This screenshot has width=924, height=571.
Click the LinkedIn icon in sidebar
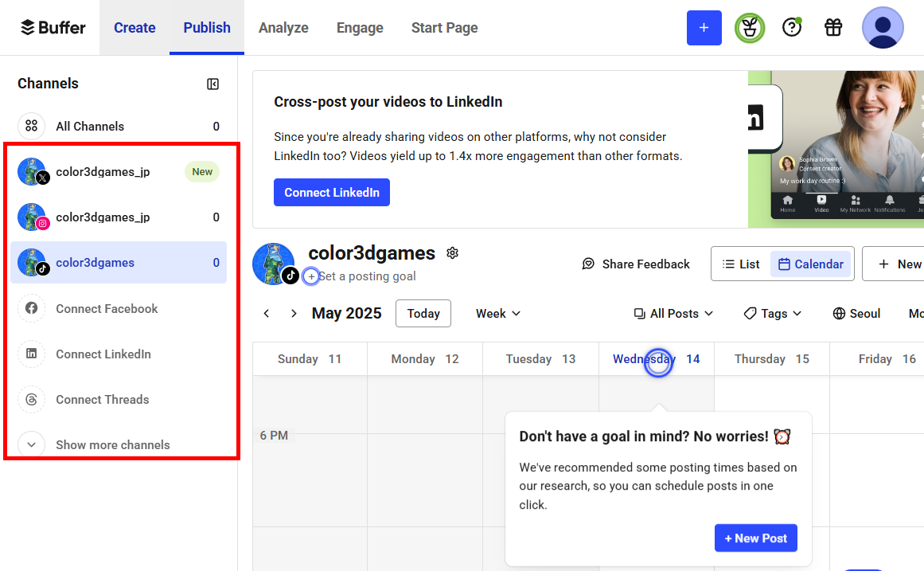point(32,354)
